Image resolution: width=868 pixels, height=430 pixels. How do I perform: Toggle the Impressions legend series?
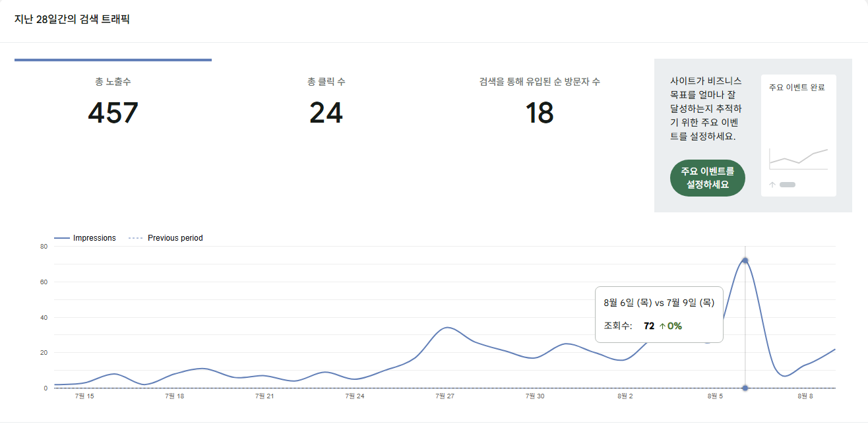point(85,238)
